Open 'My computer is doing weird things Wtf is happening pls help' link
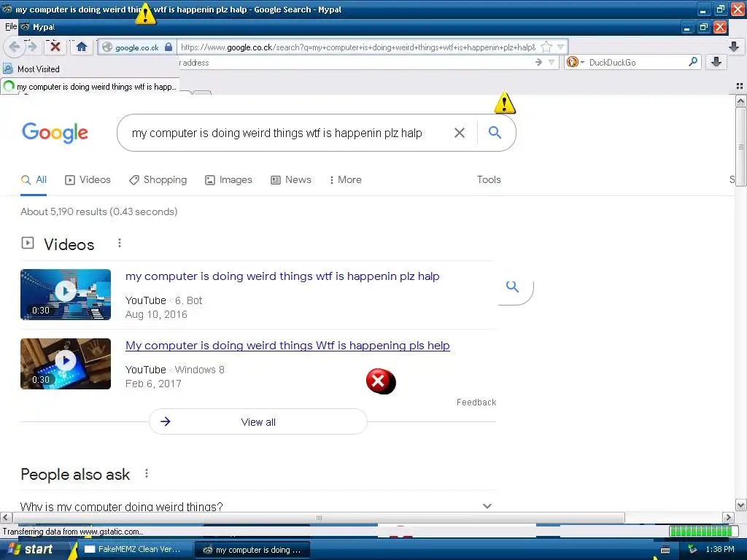Viewport: 747px width, 560px height. click(287, 345)
